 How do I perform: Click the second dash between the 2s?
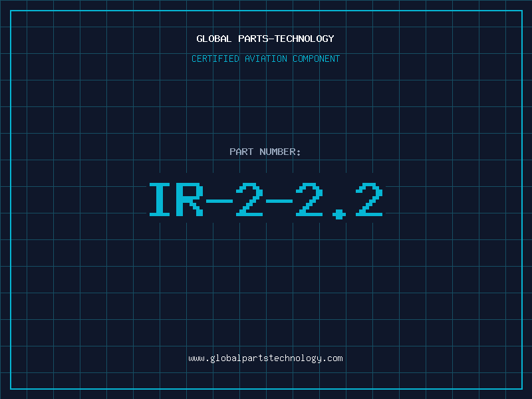(279, 201)
